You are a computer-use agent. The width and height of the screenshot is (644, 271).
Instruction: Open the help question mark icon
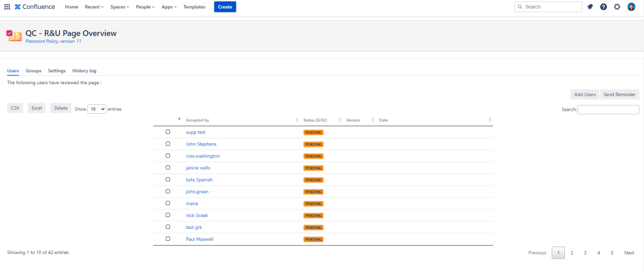click(x=603, y=7)
